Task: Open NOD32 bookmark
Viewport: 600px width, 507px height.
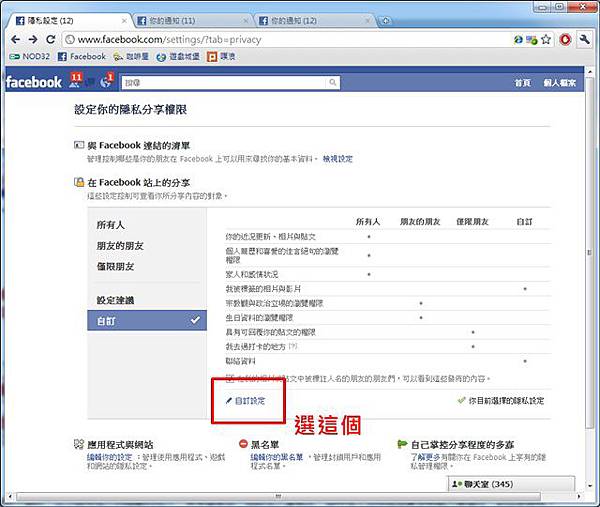Action: [30, 56]
